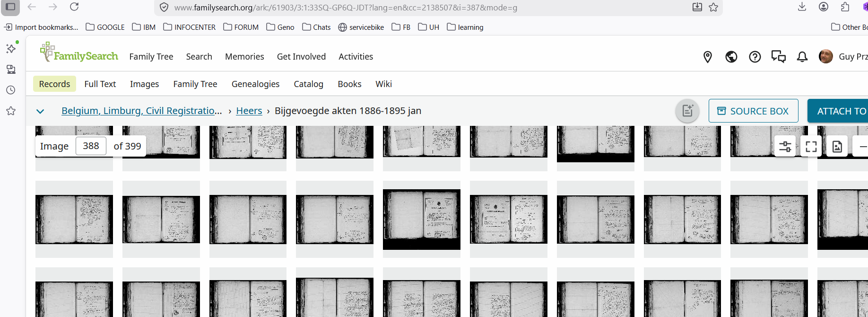This screenshot has height=317, width=868.
Task: Select the Books tab
Action: 349,84
